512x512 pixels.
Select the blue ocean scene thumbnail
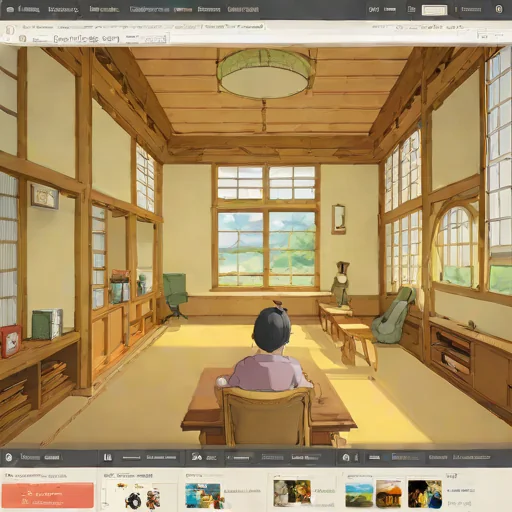(203, 495)
